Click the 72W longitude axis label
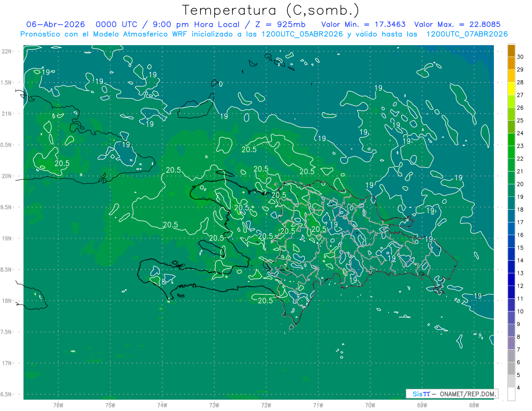Viewport: 532px width, 411px height. click(266, 405)
